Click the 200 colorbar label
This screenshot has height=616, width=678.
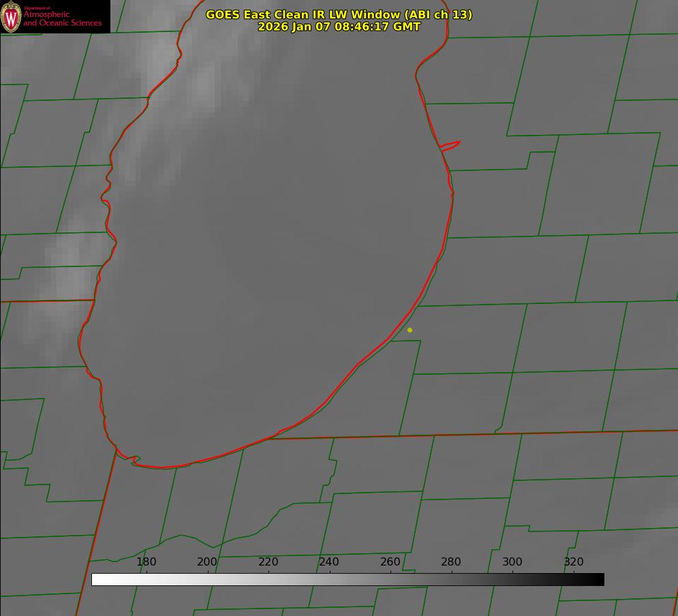(x=207, y=561)
